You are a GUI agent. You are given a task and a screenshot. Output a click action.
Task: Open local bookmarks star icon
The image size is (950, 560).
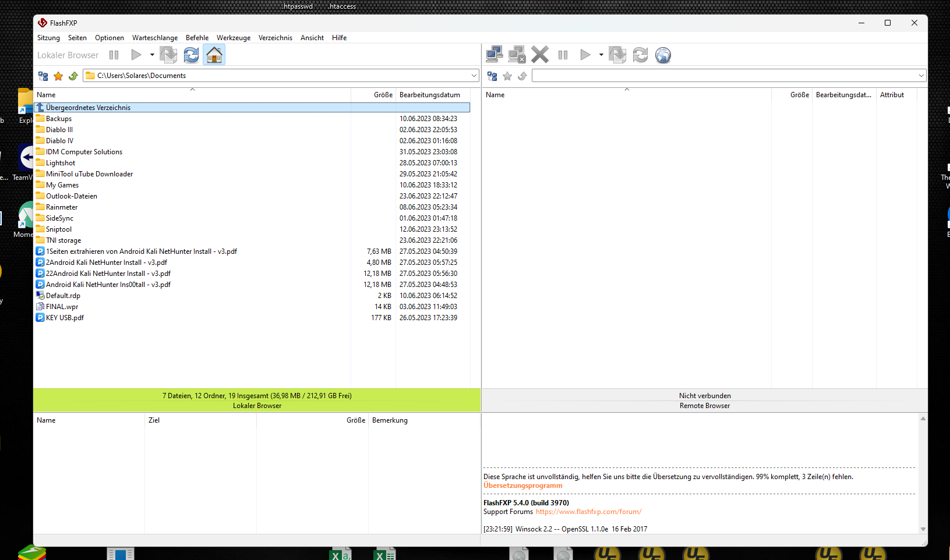pyautogui.click(x=58, y=76)
